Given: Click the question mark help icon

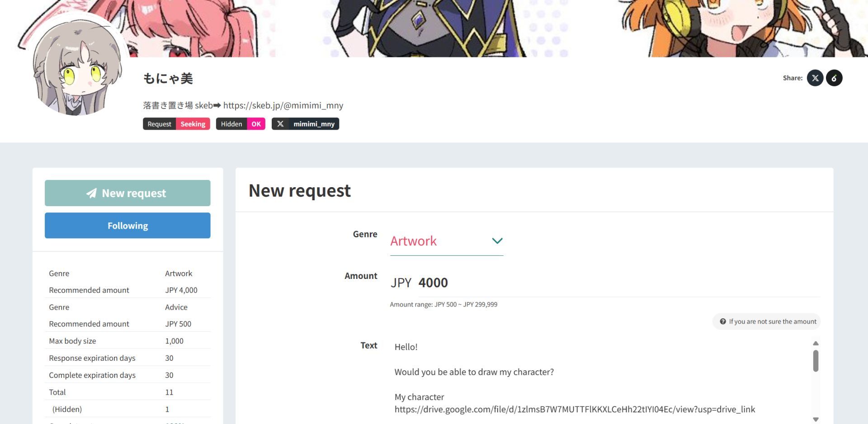Looking at the screenshot, I should (x=723, y=321).
